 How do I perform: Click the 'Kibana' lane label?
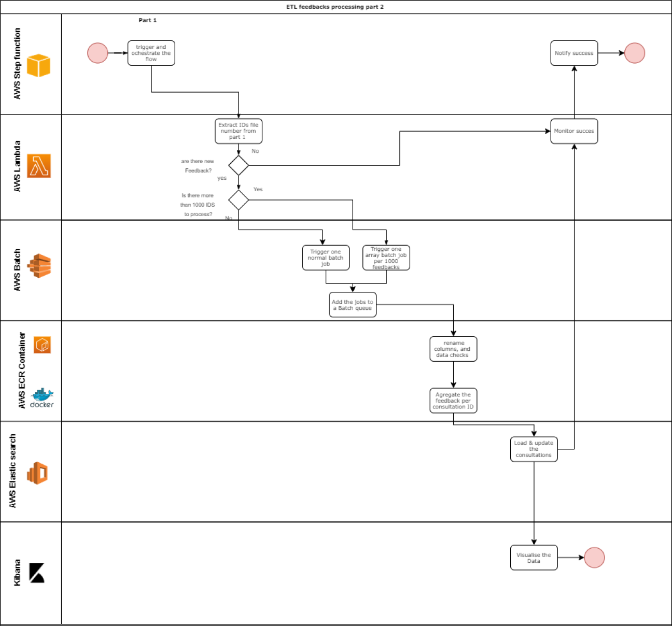[x=17, y=573]
